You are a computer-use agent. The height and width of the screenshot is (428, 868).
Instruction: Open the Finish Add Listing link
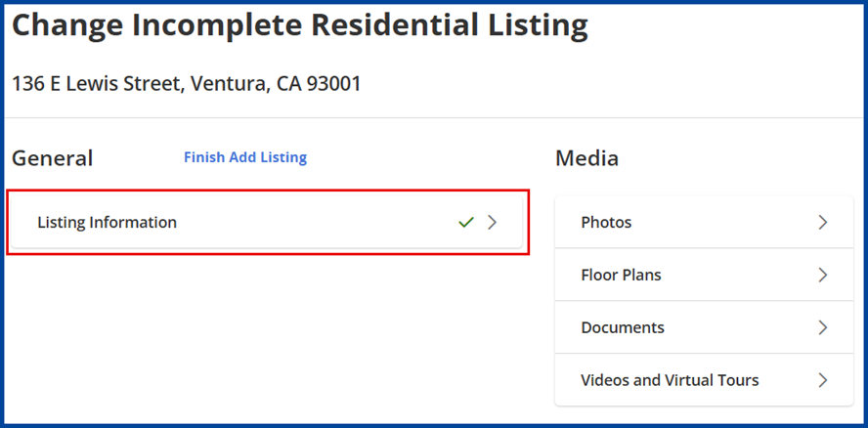tap(245, 157)
